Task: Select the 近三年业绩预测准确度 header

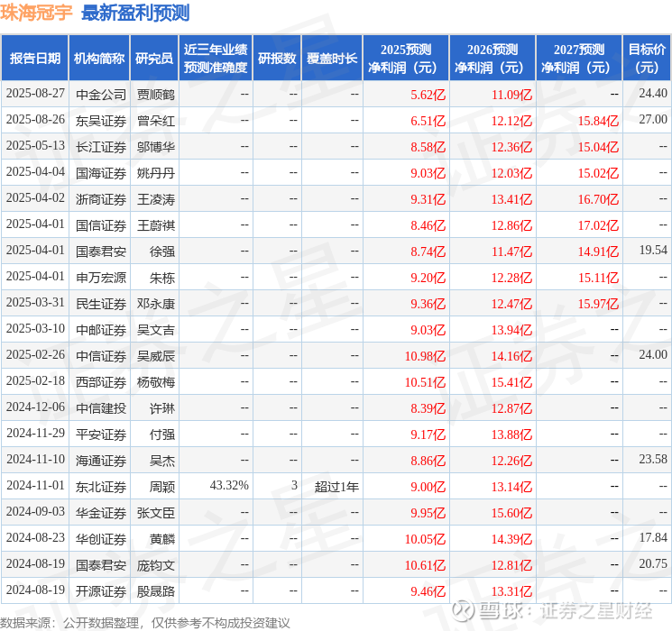Action: pos(216,59)
